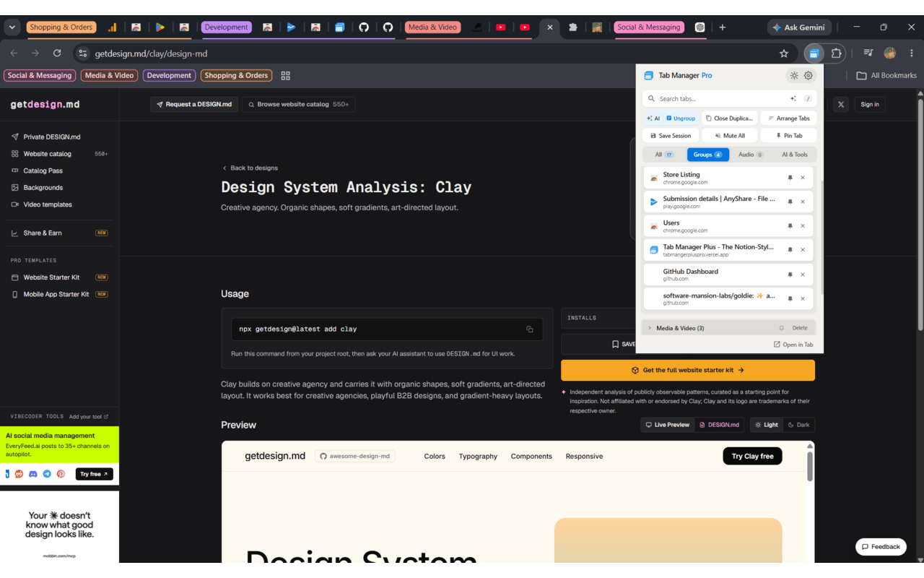Open bookmarks bar tab groups grid icon
This screenshot has width=924, height=578.
click(x=286, y=75)
